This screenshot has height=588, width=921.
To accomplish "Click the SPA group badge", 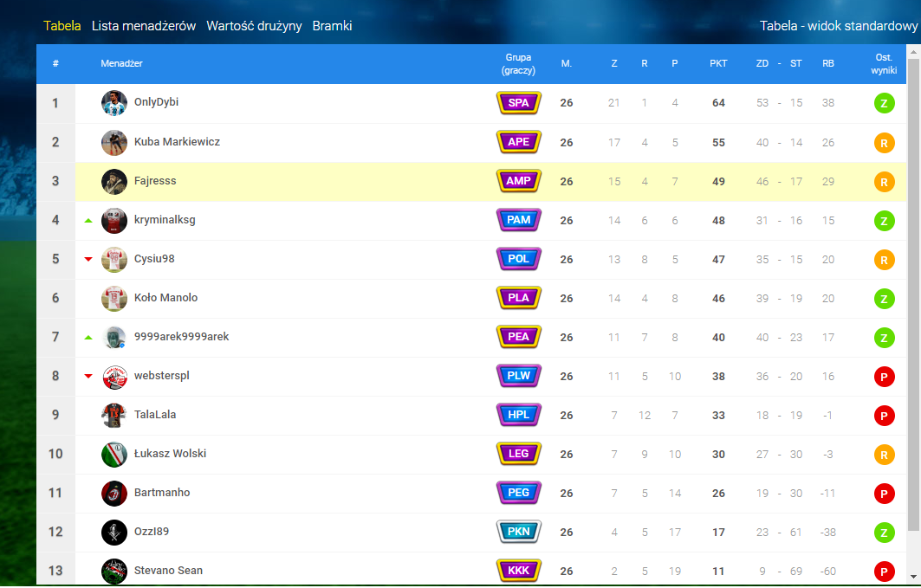I will pos(518,103).
